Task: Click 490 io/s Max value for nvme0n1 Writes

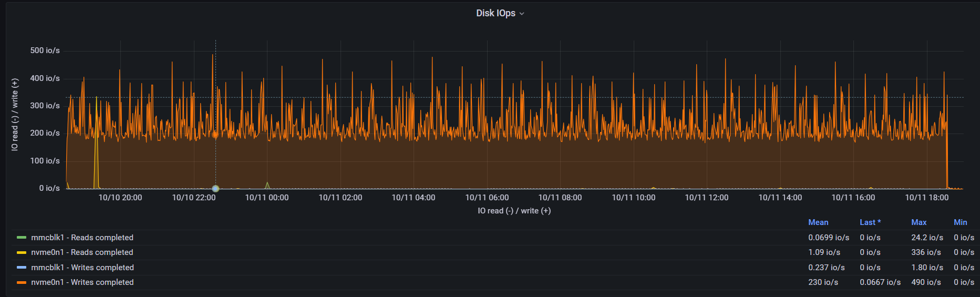Action: pyautogui.click(x=926, y=282)
